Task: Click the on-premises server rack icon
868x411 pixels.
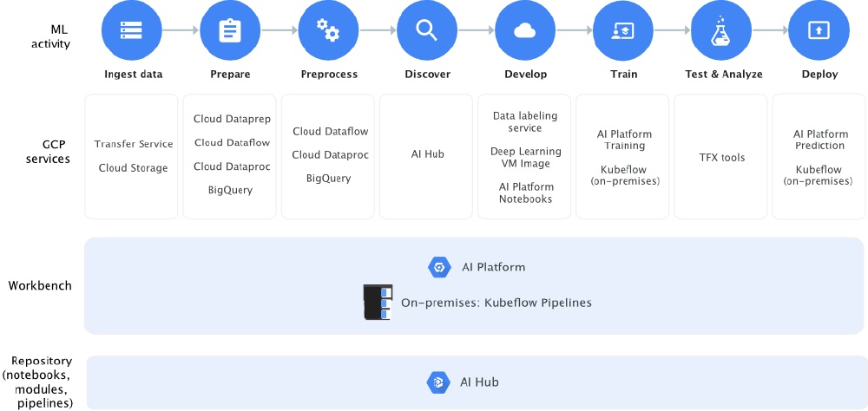Action: 378,302
